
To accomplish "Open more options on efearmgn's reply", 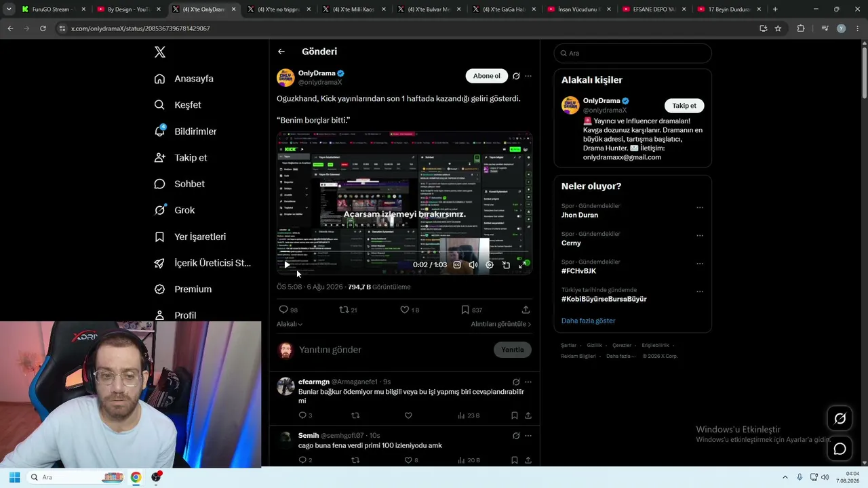I will click(528, 382).
